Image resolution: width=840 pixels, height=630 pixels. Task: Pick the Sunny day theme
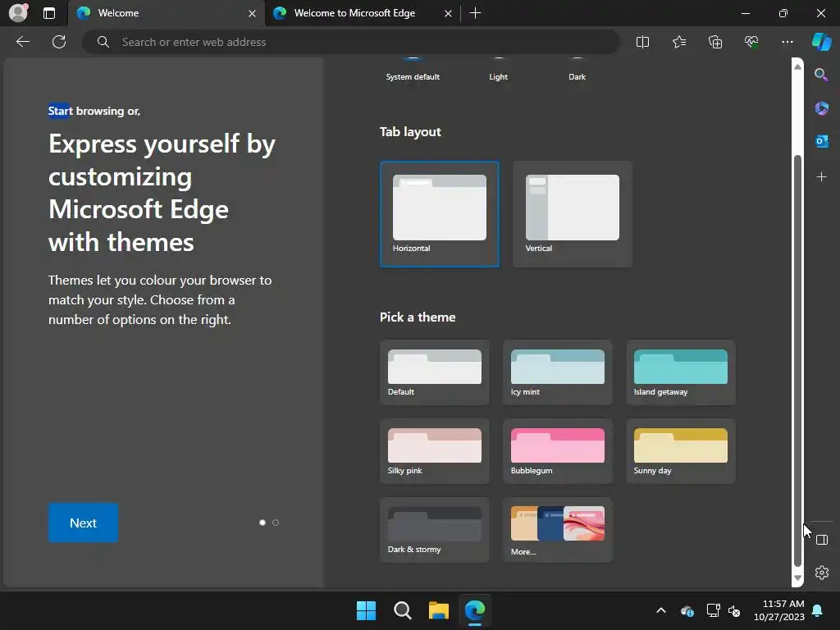680,451
